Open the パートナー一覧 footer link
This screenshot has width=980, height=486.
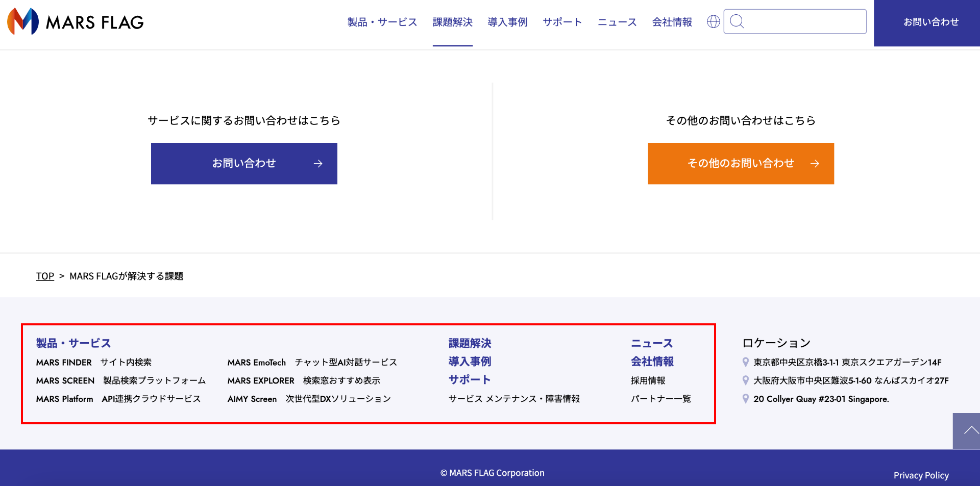click(661, 399)
